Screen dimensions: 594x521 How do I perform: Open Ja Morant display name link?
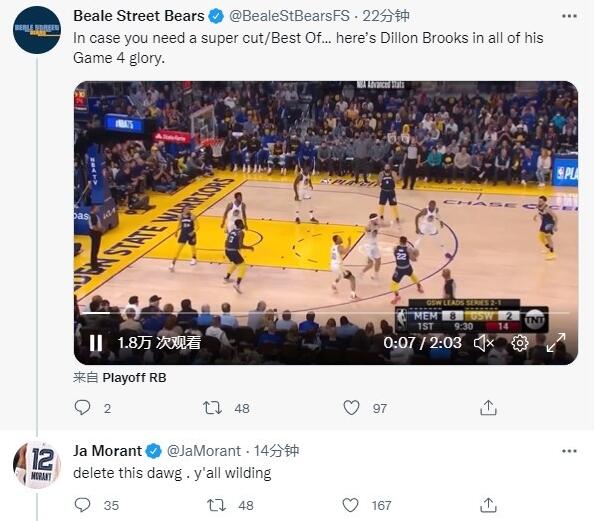pyautogui.click(x=107, y=451)
